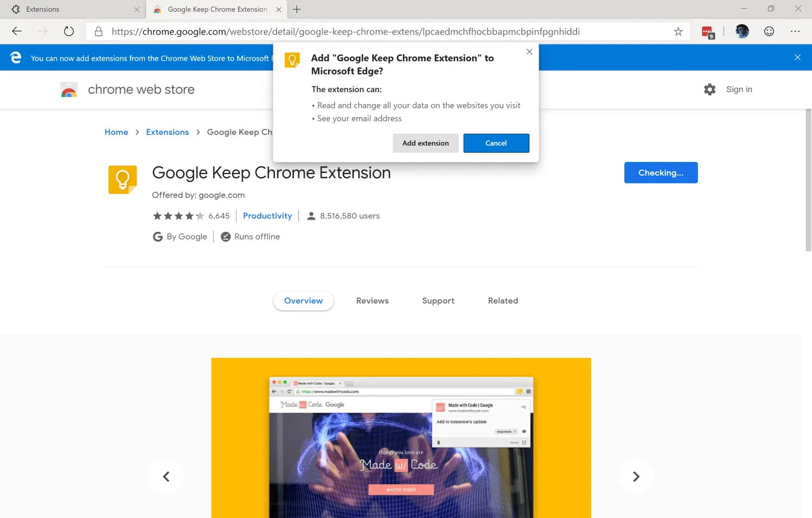Switch to the Reviews tab
Viewport: 812px width, 518px height.
(372, 301)
